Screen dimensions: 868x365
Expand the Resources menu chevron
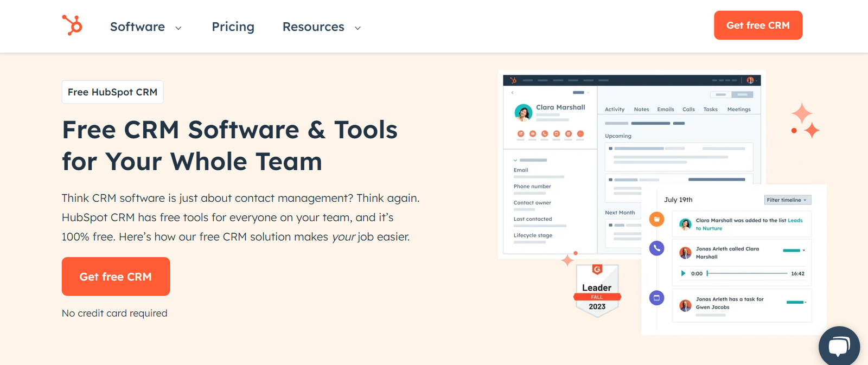[x=358, y=28]
